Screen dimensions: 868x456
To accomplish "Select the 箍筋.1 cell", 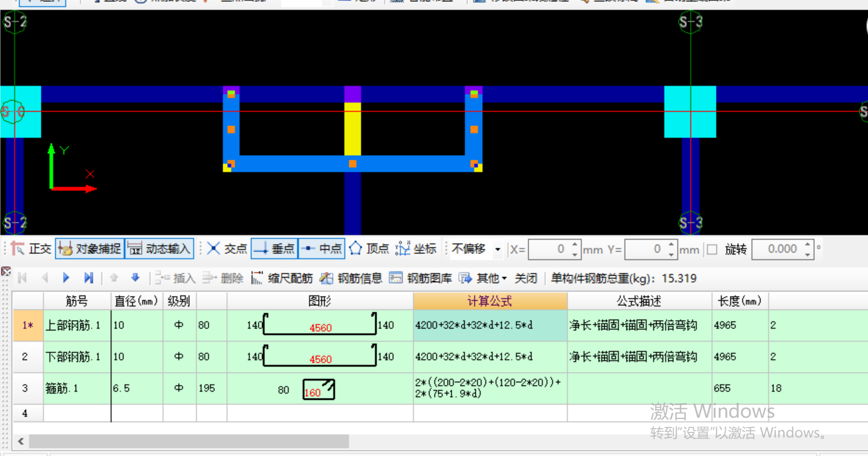I will [x=77, y=389].
